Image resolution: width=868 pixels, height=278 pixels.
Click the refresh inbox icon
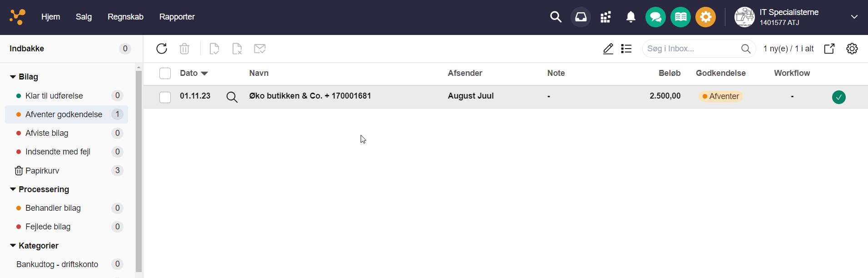162,49
